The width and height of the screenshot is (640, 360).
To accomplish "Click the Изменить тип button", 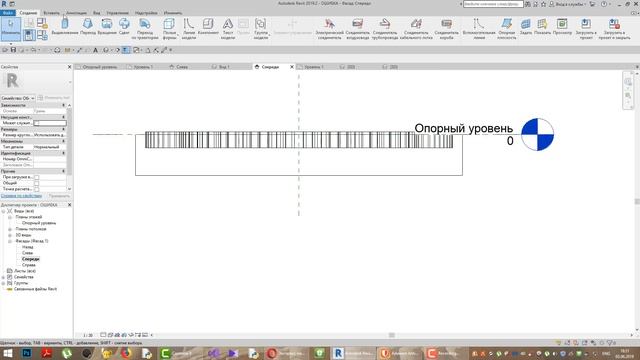I will coord(54,98).
